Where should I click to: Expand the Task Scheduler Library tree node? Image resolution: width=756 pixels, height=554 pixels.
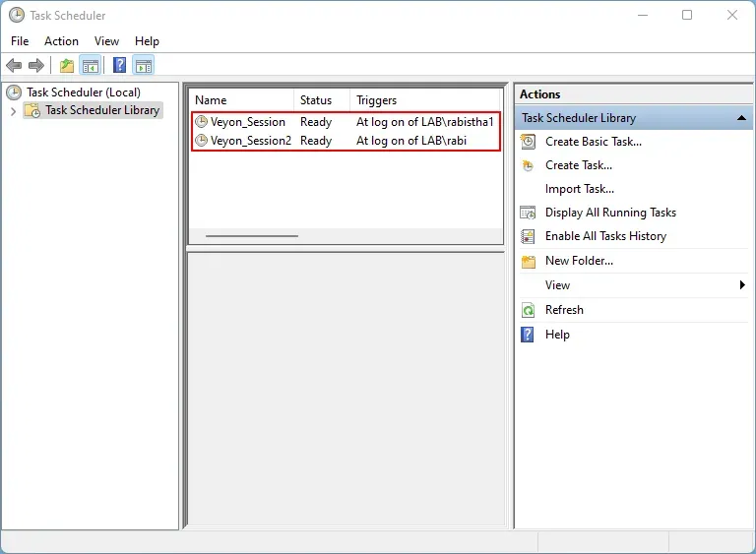(x=13, y=111)
